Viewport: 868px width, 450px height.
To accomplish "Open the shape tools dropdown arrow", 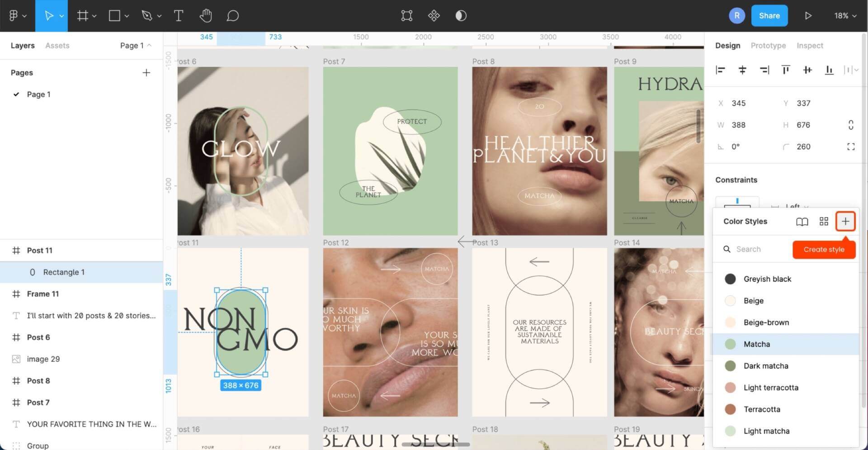I will (x=126, y=15).
